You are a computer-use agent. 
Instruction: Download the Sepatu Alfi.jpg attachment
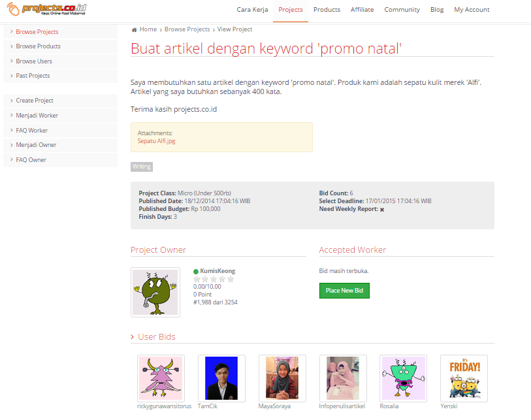coord(156,140)
